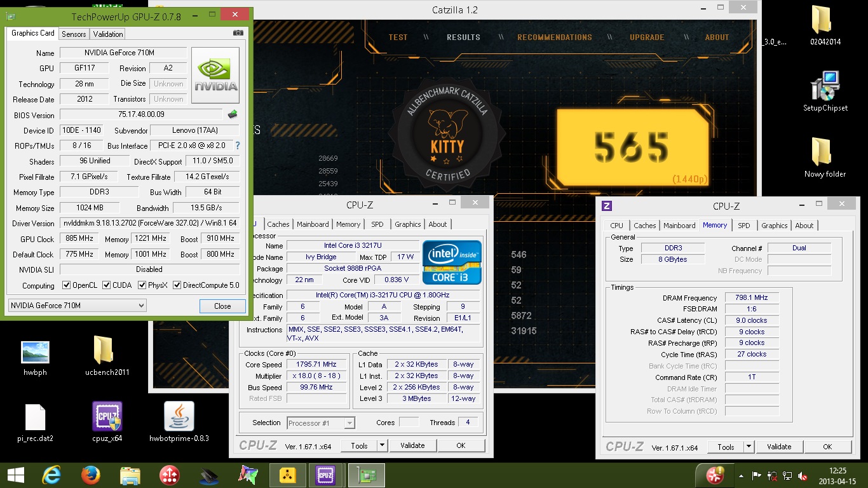Toggle the PhysX checkbox in GPU-Z
The height and width of the screenshot is (488, 868).
click(142, 285)
